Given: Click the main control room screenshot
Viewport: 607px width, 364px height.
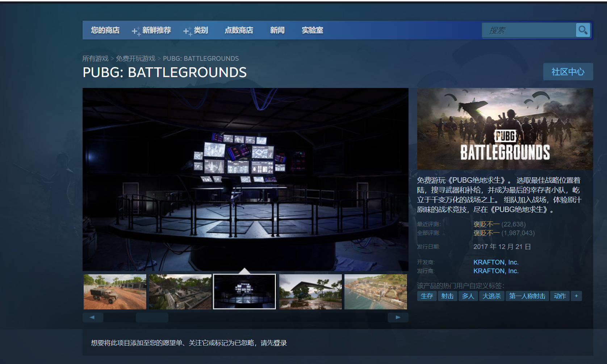Looking at the screenshot, I should (x=245, y=179).
